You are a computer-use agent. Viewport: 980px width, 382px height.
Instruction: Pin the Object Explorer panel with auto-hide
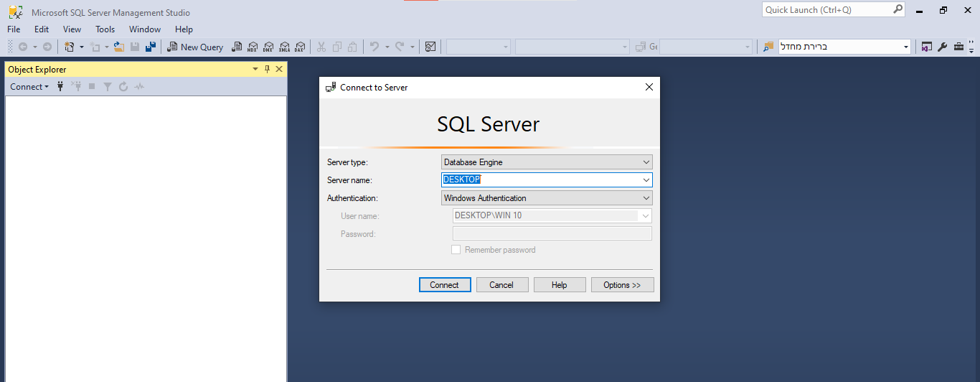pyautogui.click(x=267, y=70)
